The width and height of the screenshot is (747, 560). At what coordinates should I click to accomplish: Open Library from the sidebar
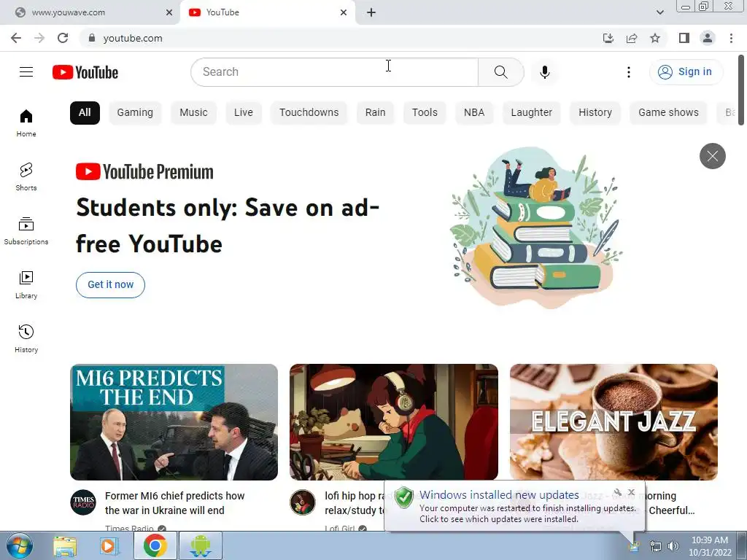point(26,285)
